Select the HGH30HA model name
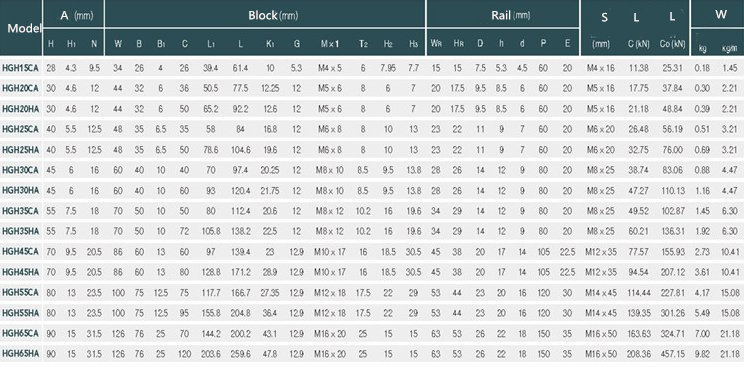Viewport: 744px width, 367px height. tap(20, 190)
